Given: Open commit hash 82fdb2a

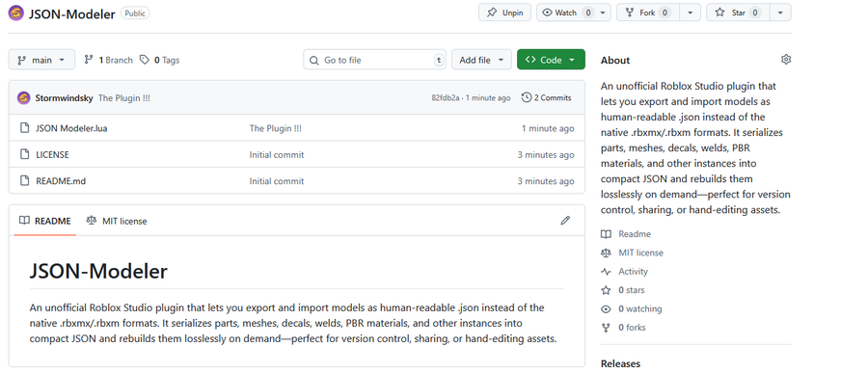Looking at the screenshot, I should click(445, 98).
